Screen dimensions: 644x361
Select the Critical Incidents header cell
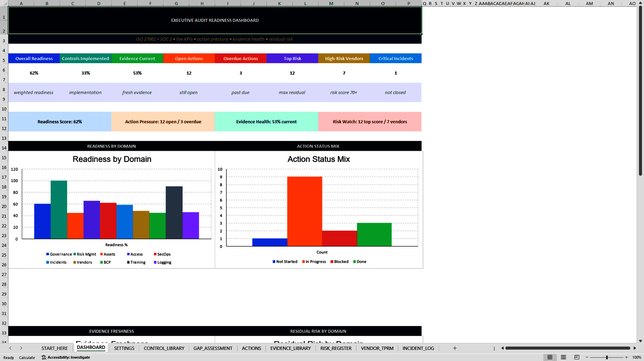pos(395,58)
